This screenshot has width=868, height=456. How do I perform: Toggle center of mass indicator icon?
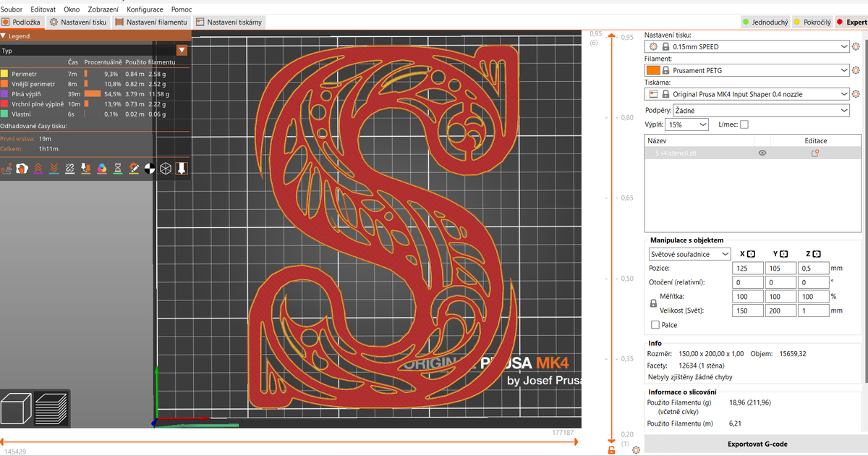pyautogui.click(x=149, y=169)
